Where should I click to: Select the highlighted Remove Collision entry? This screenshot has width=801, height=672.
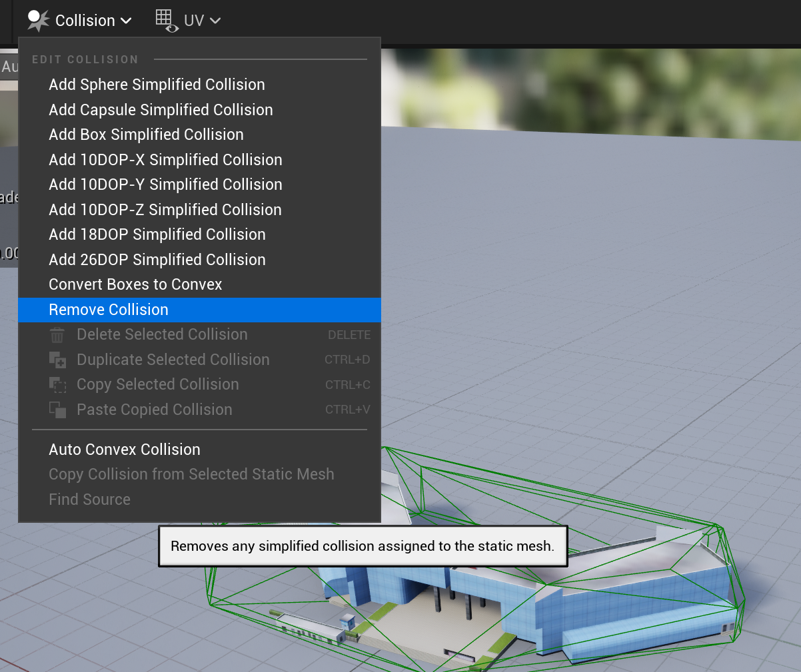(x=108, y=309)
